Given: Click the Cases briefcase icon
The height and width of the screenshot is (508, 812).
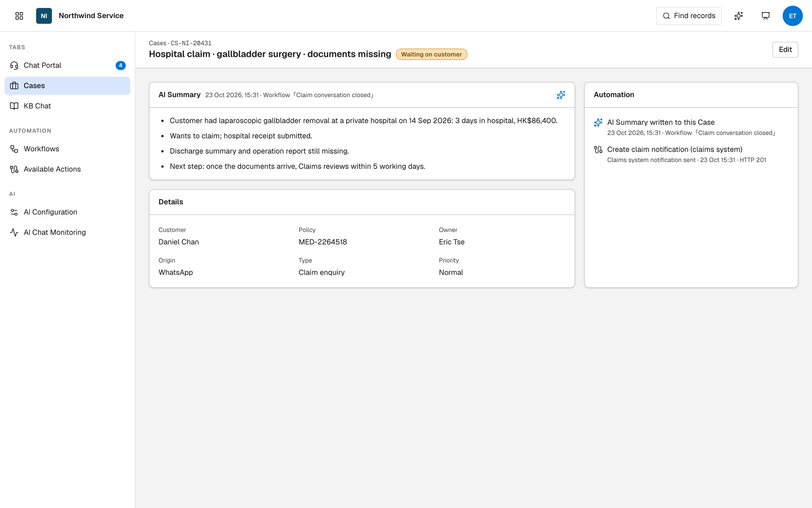Looking at the screenshot, I should coord(14,86).
